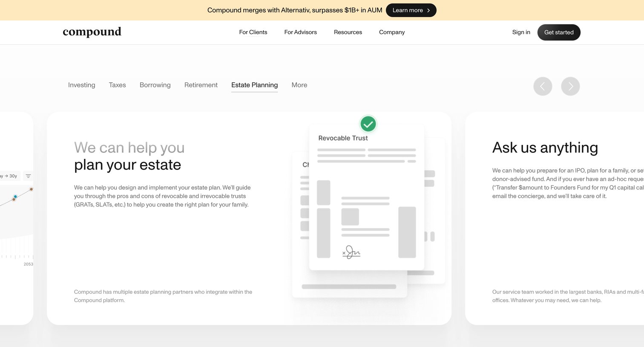Image resolution: width=644 pixels, height=347 pixels.
Task: Click the 'plan your estate' heading
Action: point(128,165)
